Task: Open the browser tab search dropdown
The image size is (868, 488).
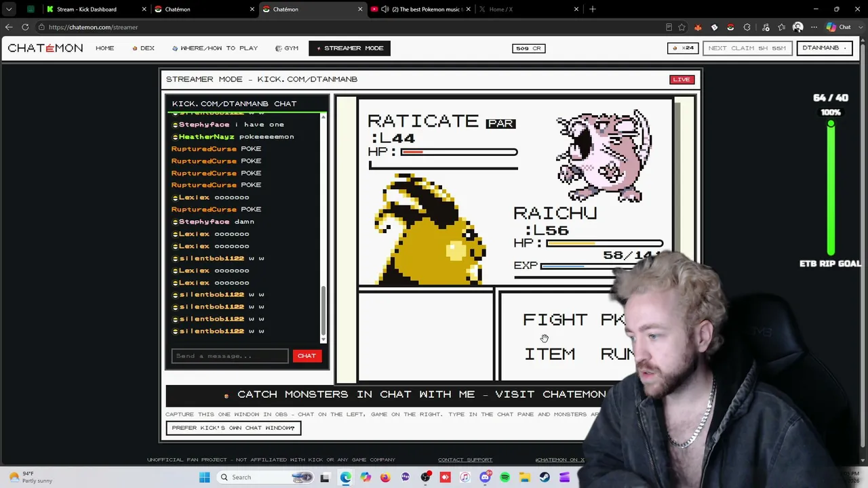Action: click(x=9, y=9)
